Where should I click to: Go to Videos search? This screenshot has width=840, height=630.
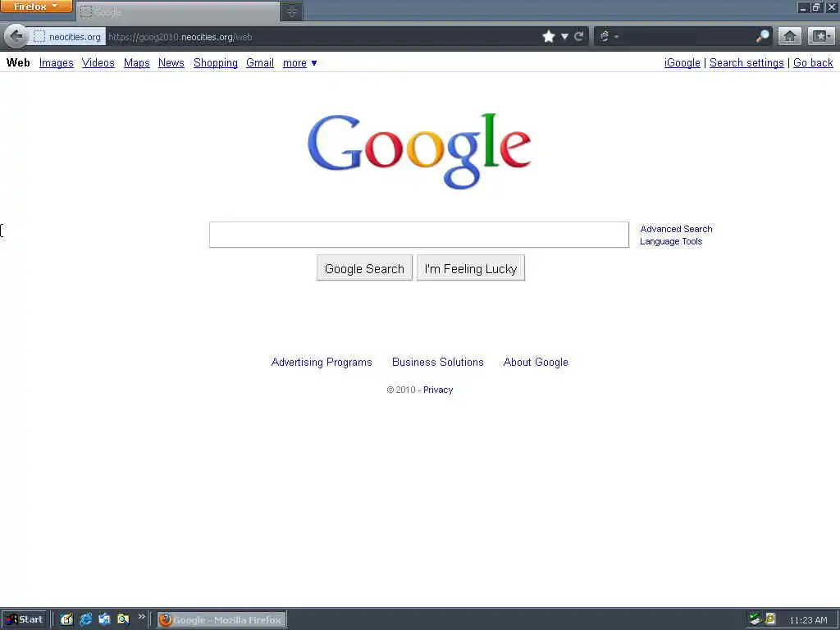(98, 63)
